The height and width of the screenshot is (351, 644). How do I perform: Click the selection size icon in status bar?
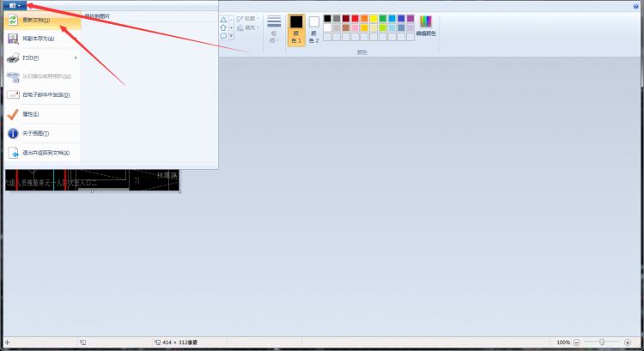[83, 342]
